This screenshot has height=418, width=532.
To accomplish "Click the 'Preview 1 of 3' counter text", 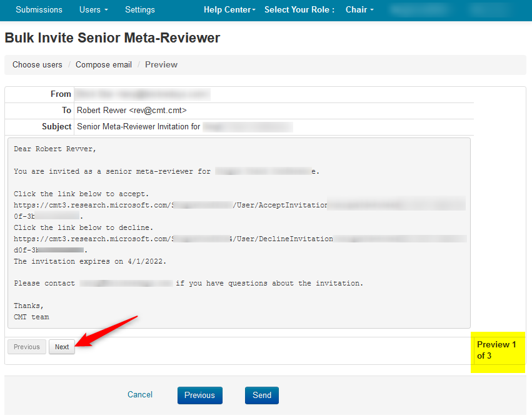I will click(x=496, y=350).
